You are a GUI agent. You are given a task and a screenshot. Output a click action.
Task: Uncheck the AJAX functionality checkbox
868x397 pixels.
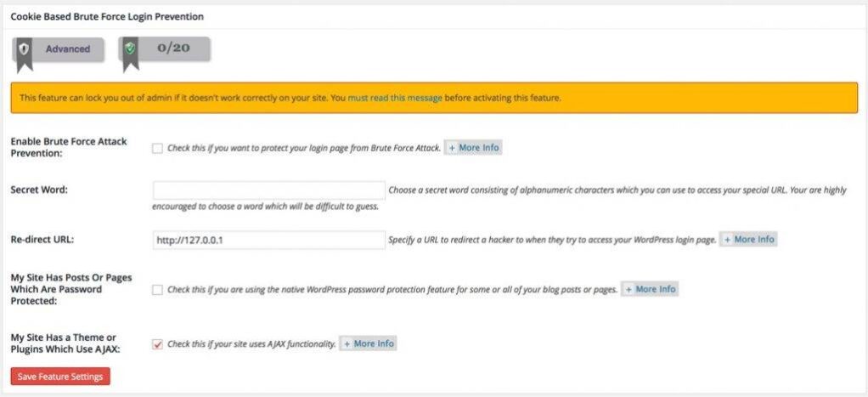pos(157,344)
